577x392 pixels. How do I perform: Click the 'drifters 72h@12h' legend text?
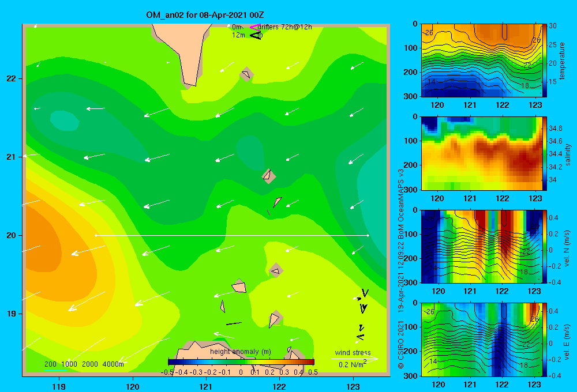click(285, 27)
